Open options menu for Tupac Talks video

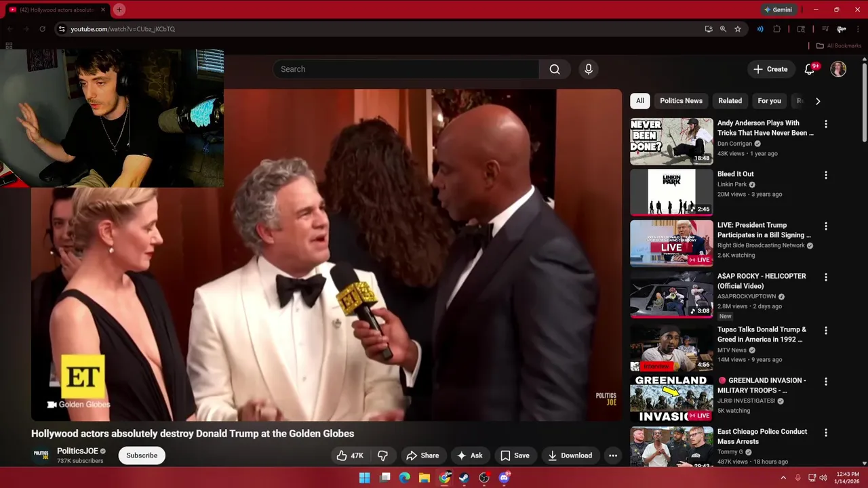[825, 330]
